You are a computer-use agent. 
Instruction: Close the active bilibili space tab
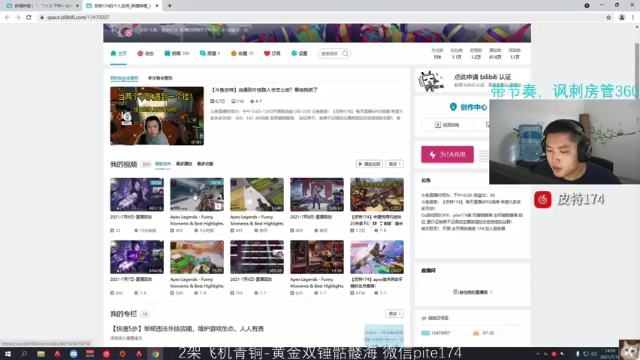click(157, 6)
